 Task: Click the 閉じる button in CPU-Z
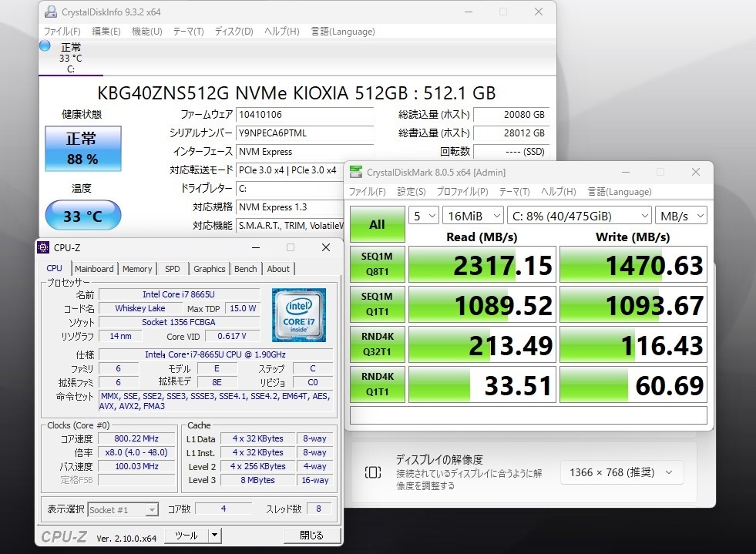click(x=311, y=535)
